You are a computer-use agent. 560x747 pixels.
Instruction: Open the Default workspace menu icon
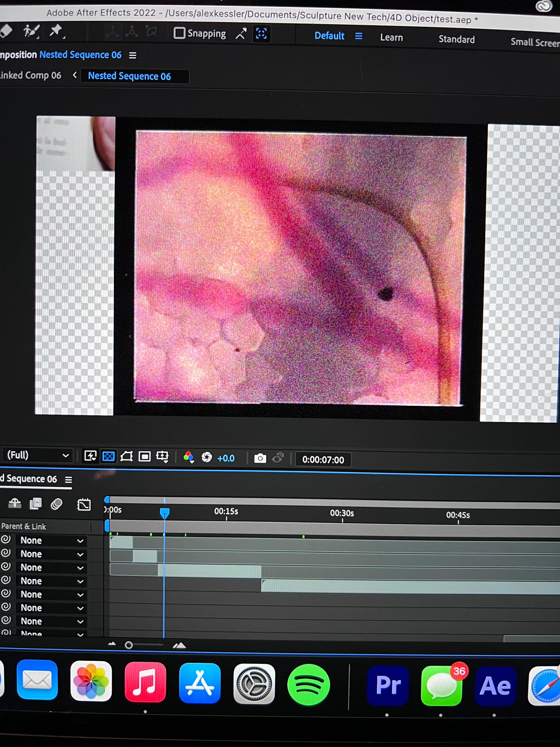tap(359, 36)
